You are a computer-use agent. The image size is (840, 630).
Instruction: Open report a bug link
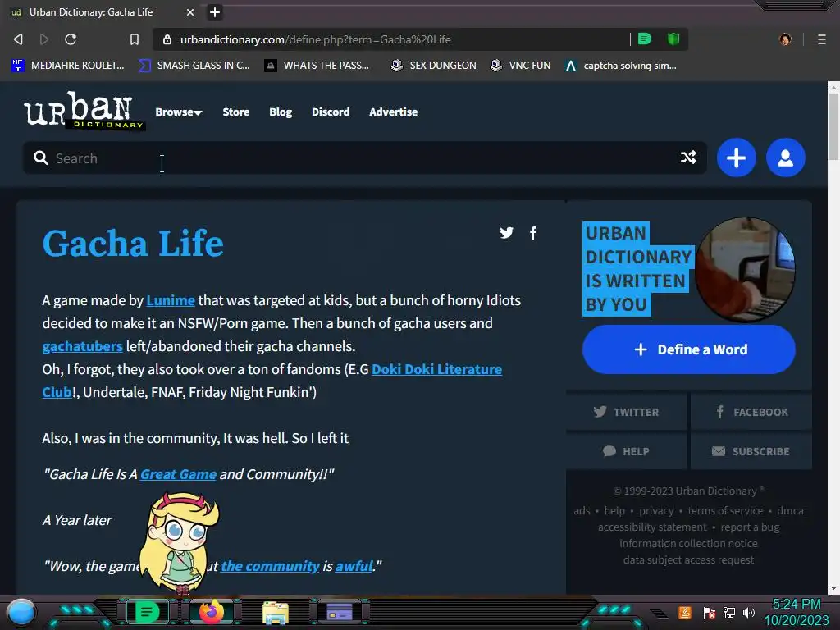pos(750,527)
